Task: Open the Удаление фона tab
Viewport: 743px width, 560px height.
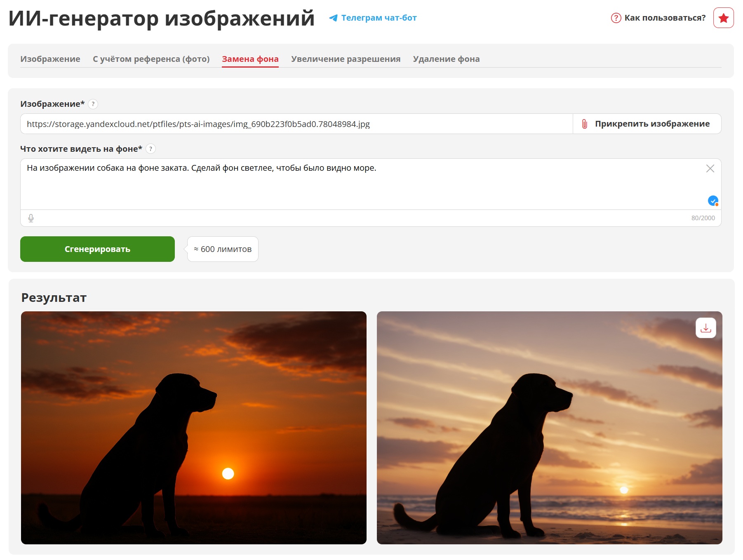Action: 446,59
